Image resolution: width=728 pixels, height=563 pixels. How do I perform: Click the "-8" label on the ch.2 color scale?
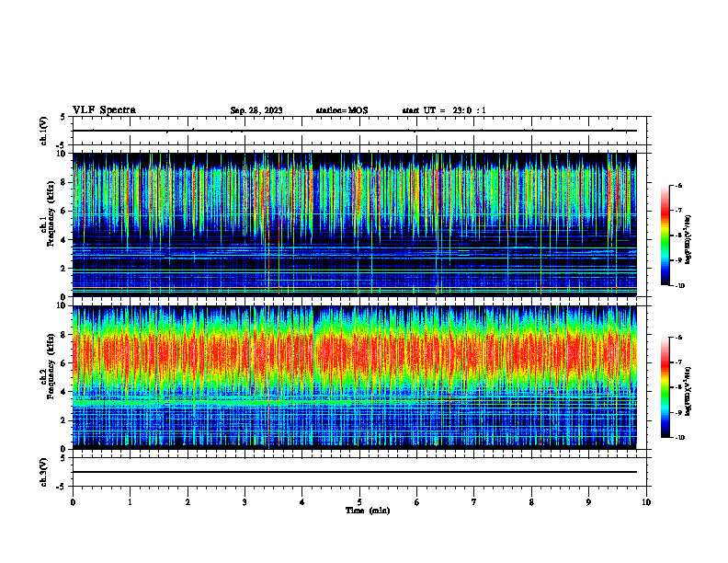678,387
